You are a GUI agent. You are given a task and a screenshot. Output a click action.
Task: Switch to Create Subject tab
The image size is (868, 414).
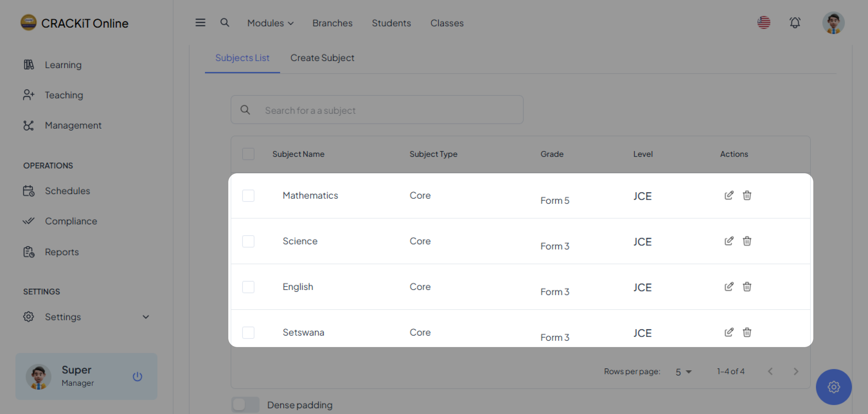322,58
